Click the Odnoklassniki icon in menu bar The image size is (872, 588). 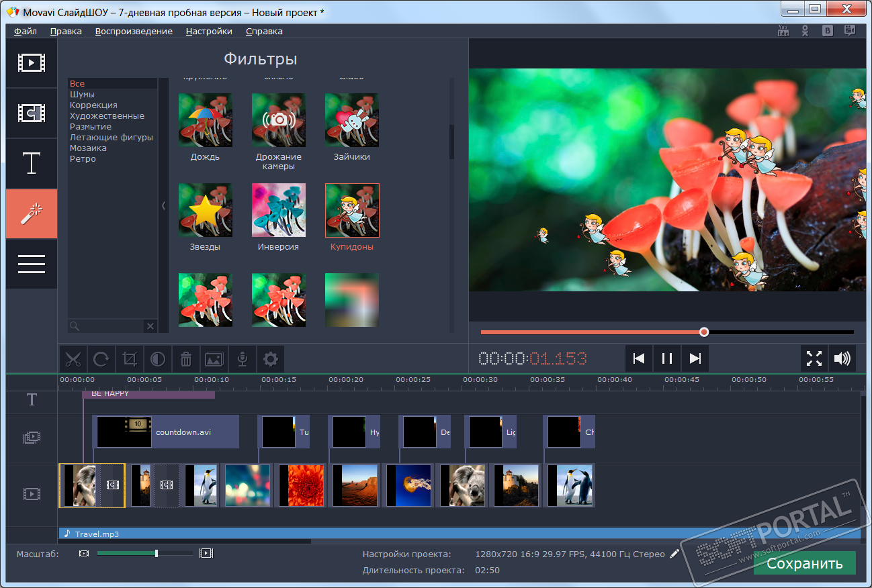[x=805, y=30]
